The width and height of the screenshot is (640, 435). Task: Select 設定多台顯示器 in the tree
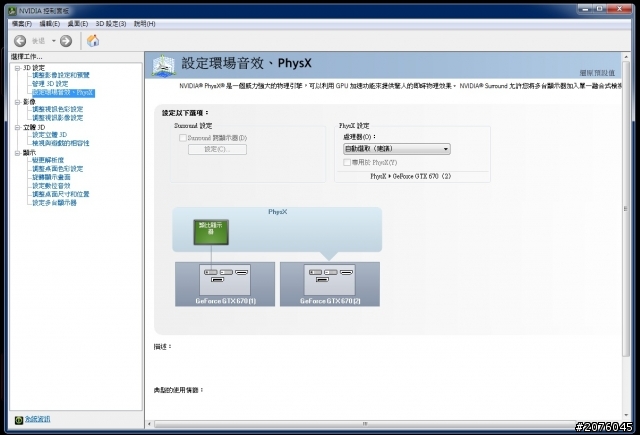[x=54, y=203]
